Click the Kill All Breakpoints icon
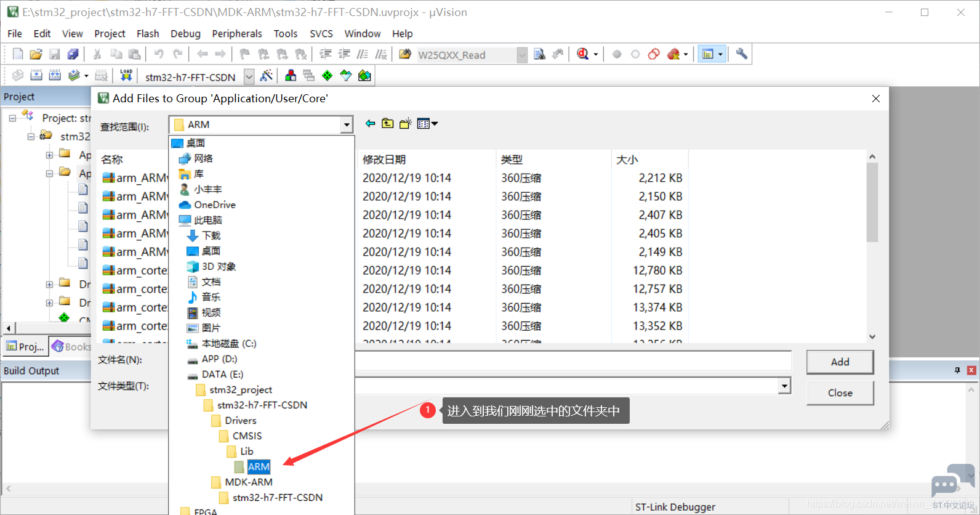This screenshot has width=980, height=515. [673, 54]
